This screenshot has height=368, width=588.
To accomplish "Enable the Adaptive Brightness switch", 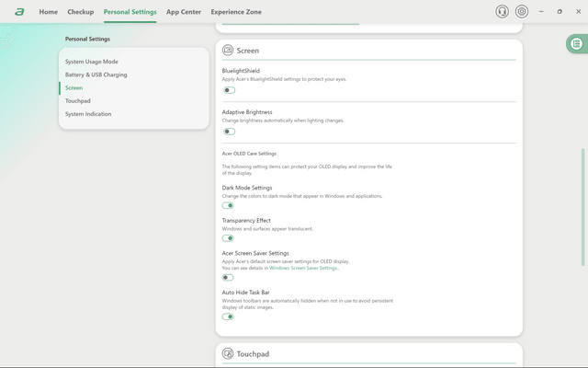I will (x=229, y=132).
